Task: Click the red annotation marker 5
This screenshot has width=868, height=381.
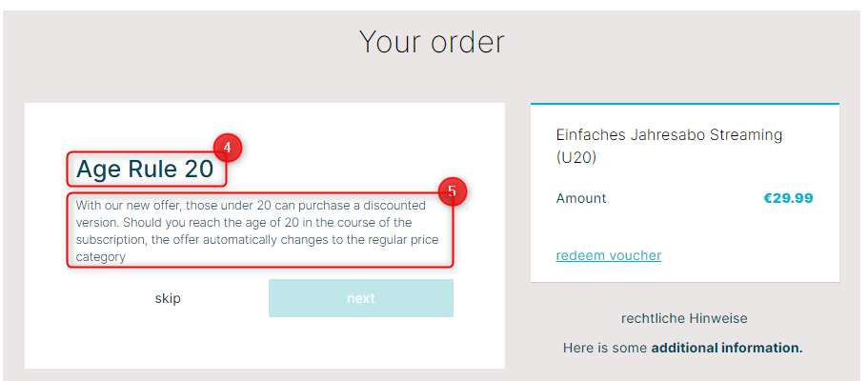Action: point(453,191)
